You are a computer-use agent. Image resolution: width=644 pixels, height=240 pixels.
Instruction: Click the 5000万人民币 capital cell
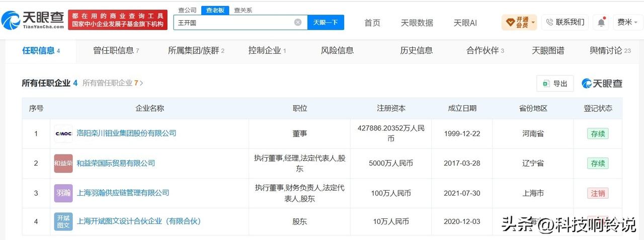coord(391,164)
